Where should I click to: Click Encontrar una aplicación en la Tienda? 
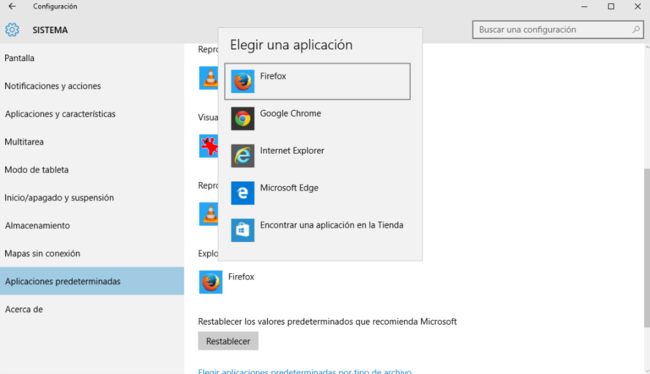331,225
